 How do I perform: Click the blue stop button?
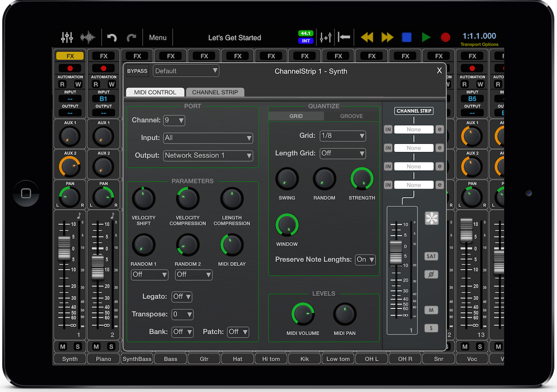coord(407,37)
